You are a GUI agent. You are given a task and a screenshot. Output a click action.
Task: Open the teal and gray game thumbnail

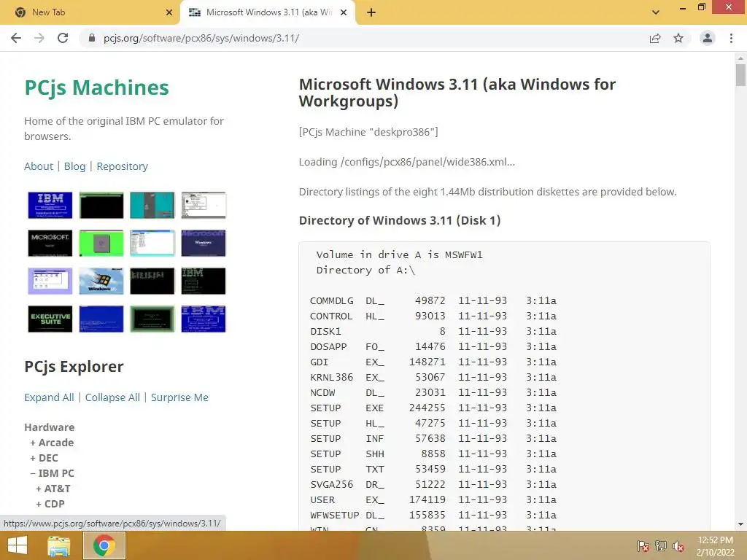coord(152,205)
